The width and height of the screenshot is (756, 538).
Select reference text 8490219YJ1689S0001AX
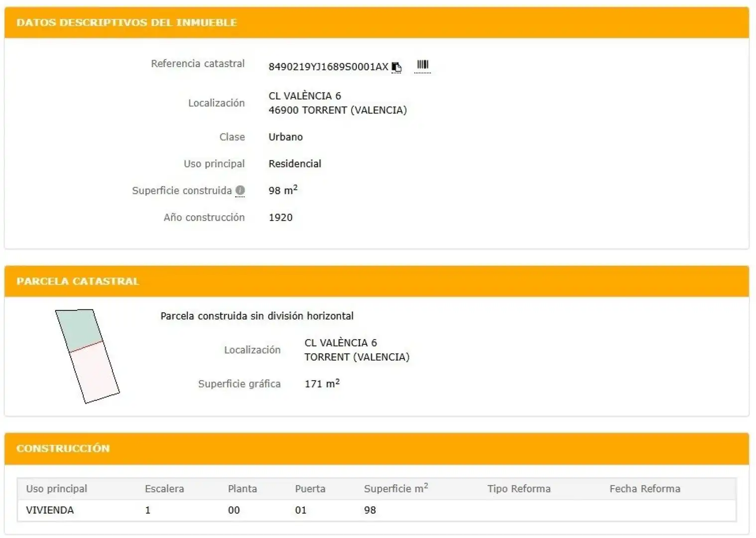(328, 67)
